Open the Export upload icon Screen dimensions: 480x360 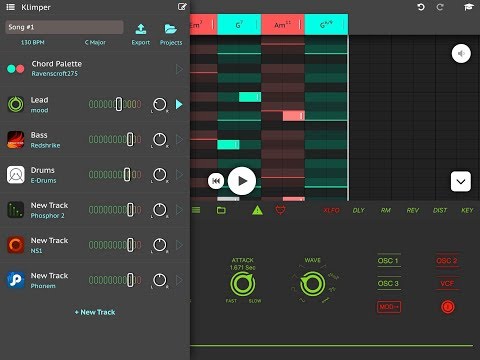click(141, 29)
